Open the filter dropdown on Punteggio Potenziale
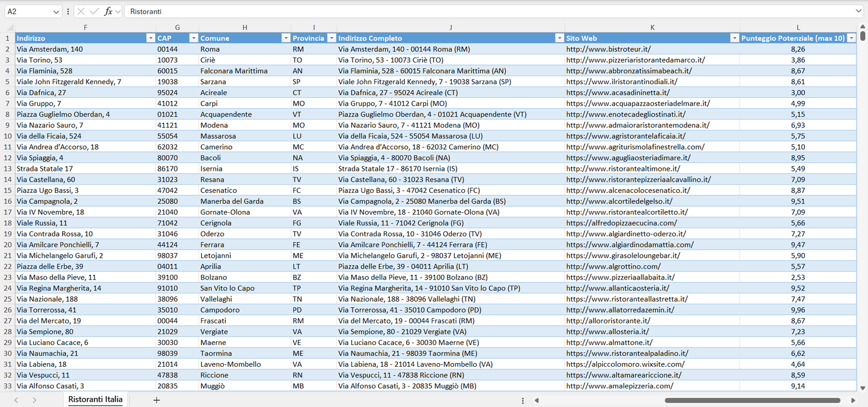 [851, 38]
